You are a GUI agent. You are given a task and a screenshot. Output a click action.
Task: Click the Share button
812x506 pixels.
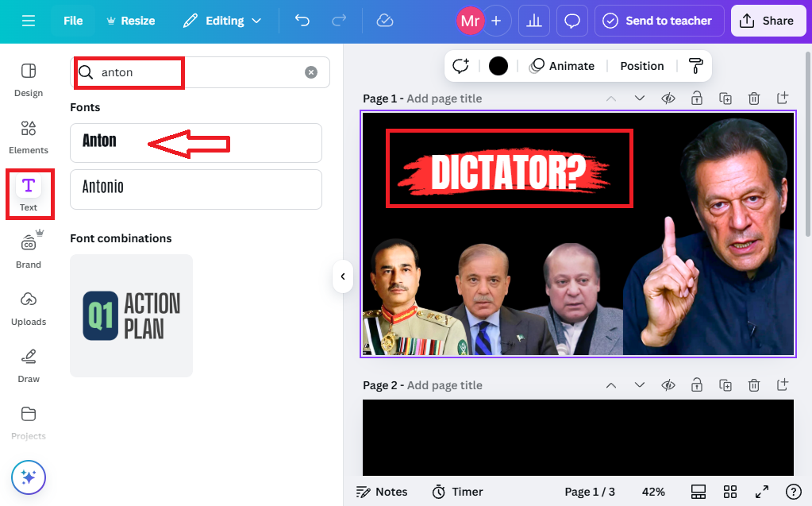coord(768,21)
